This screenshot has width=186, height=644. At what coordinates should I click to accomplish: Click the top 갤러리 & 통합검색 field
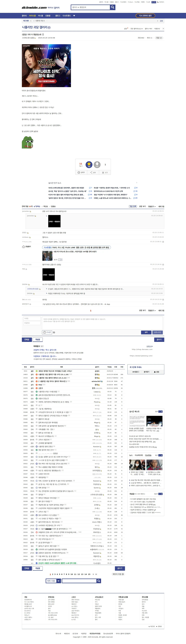click(91, 7)
